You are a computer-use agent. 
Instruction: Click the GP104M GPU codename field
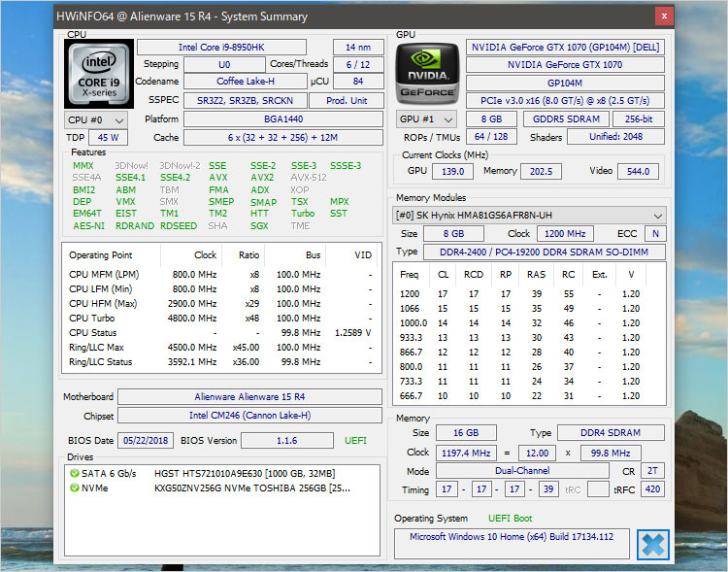[x=565, y=84]
